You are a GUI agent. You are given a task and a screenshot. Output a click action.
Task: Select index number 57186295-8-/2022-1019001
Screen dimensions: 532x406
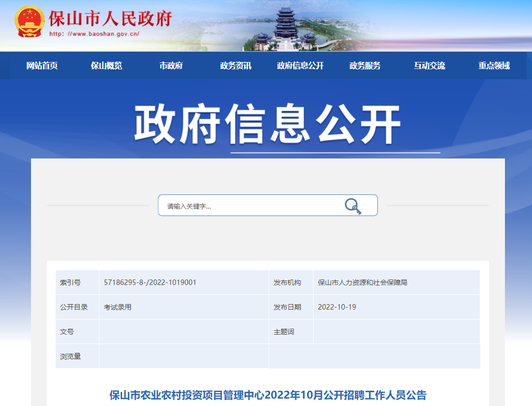[x=150, y=282]
